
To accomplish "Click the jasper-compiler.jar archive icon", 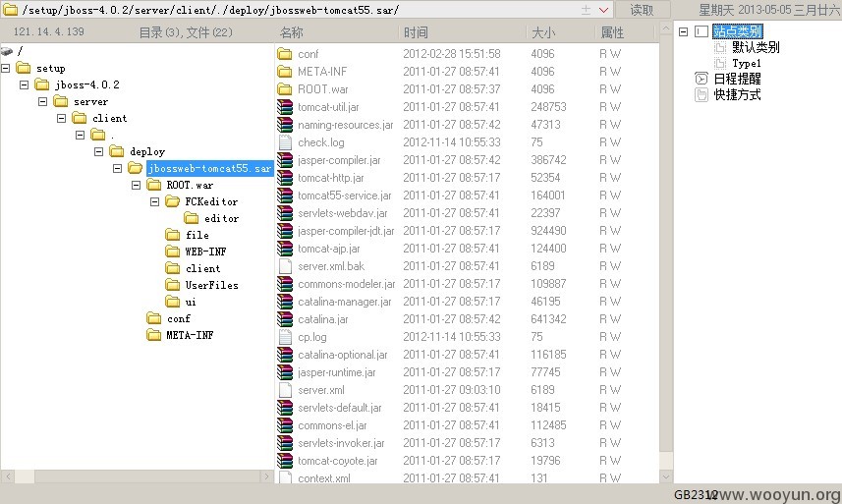I will (x=285, y=160).
